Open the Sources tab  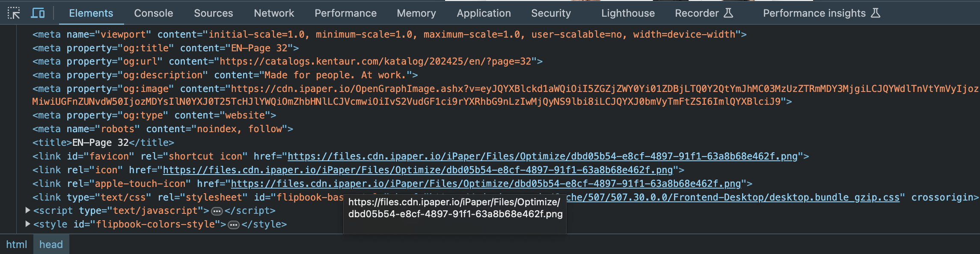click(x=213, y=13)
